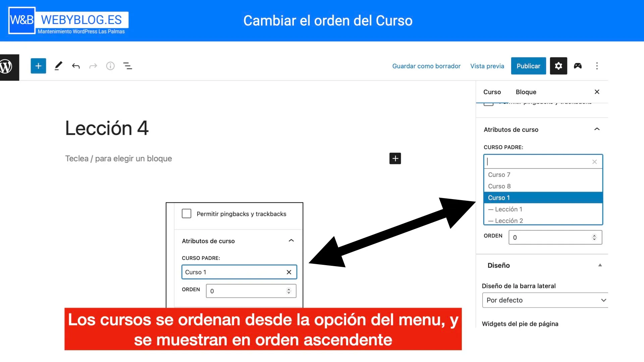Select Curso 8 from parent list
This screenshot has width=644, height=362.
543,186
